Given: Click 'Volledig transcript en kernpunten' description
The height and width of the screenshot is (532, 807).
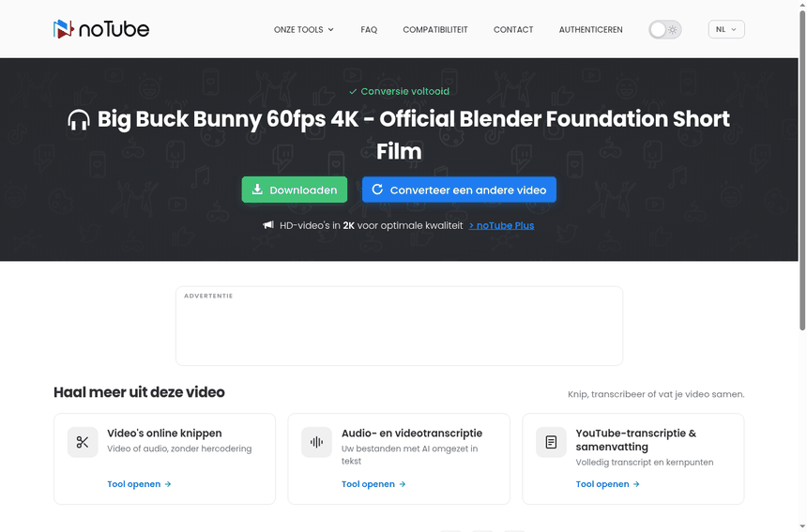Looking at the screenshot, I should (x=645, y=462).
